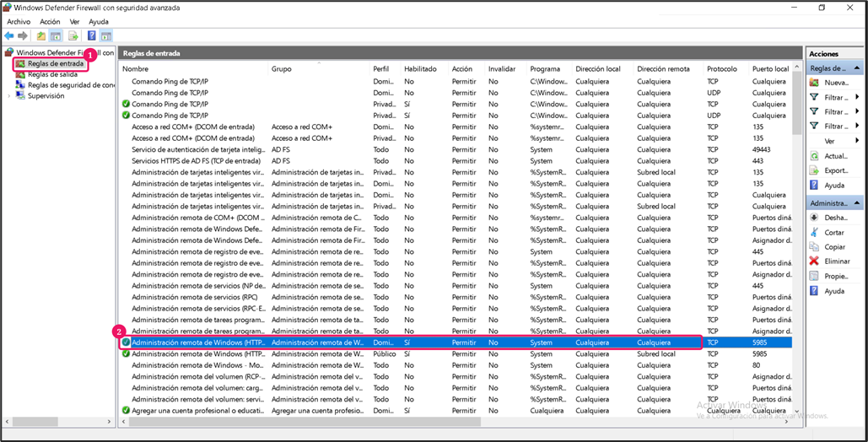Viewport: 868px width, 442px height.
Task: Click the forward arrow toolbar icon
Action: coord(23,36)
